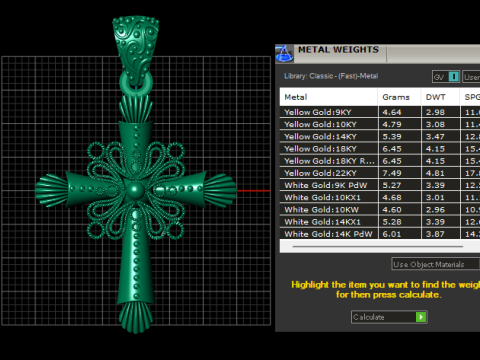Click the 7.49 grams value
Viewport: 480px width, 360px height.
(x=392, y=173)
